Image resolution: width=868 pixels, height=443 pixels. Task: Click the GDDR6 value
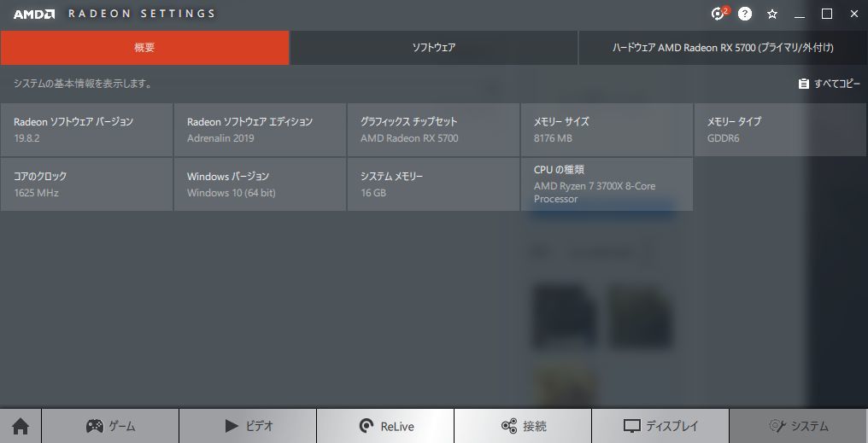pos(723,138)
